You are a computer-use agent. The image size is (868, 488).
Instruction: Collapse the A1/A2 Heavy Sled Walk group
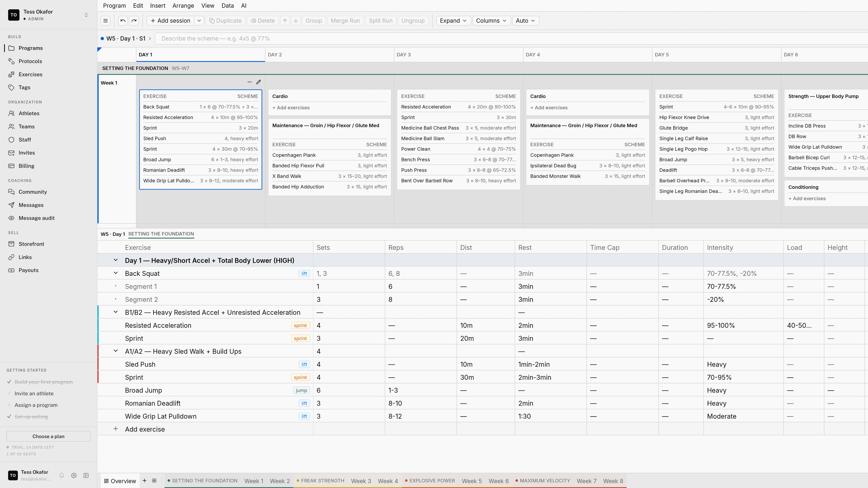116,351
